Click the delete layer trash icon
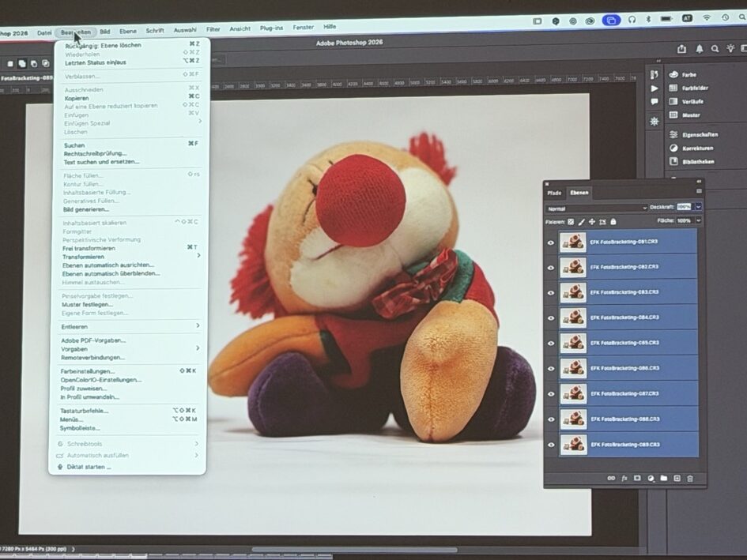Screen dimensions: 747x560 coord(690,479)
